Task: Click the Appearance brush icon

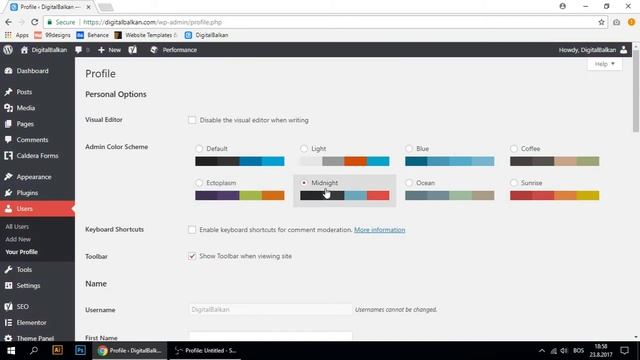Action: [x=8, y=177]
